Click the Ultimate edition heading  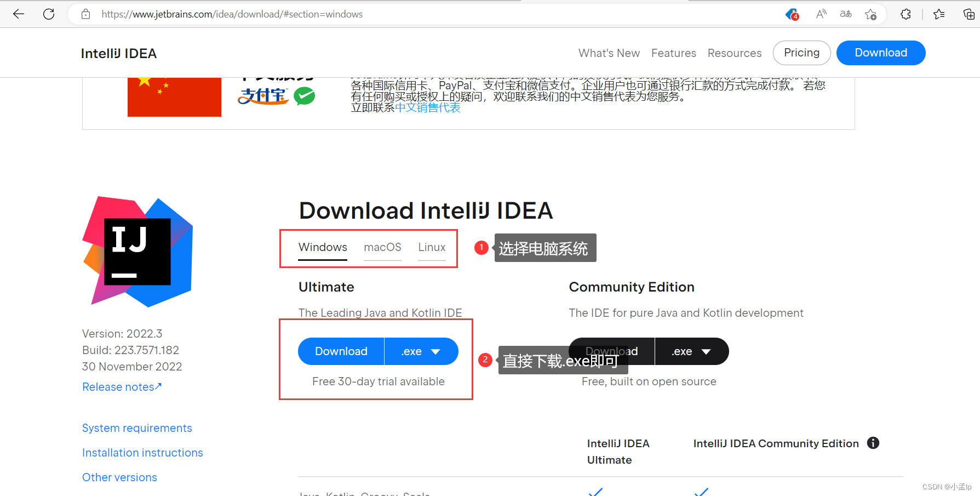(326, 287)
